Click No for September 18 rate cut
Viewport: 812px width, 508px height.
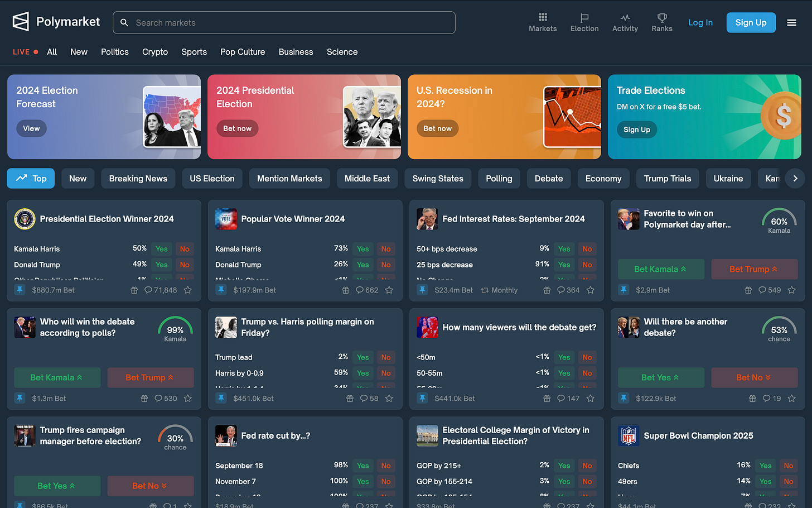(386, 466)
